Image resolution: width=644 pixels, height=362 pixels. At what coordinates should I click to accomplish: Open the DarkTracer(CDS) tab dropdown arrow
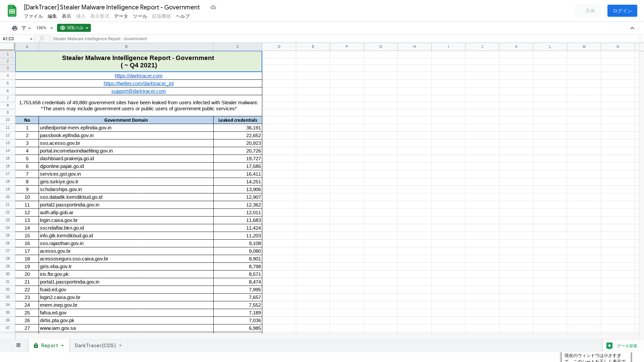coord(120,346)
